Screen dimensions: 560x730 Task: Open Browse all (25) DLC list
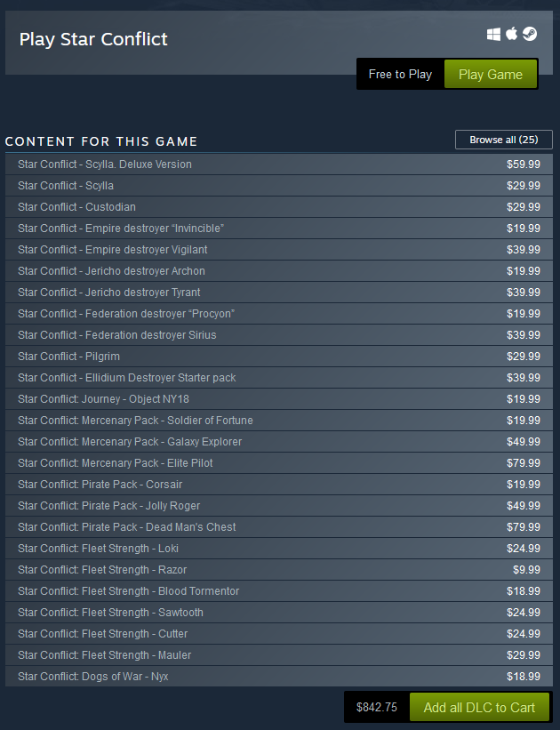pyautogui.click(x=504, y=140)
